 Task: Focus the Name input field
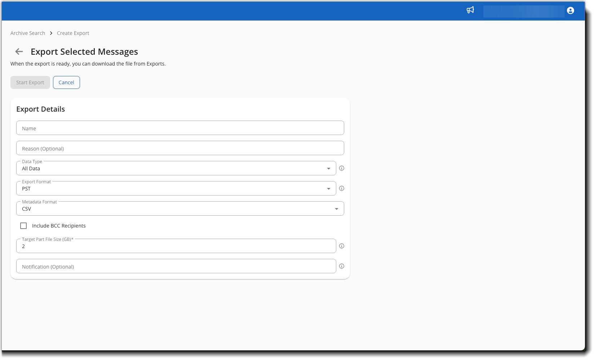[180, 128]
